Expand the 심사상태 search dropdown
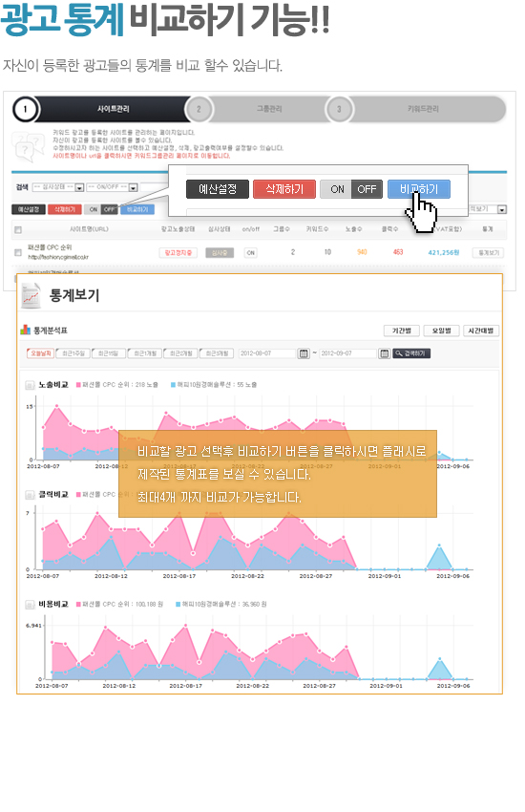Image resolution: width=525 pixels, height=812 pixels. click(58, 187)
